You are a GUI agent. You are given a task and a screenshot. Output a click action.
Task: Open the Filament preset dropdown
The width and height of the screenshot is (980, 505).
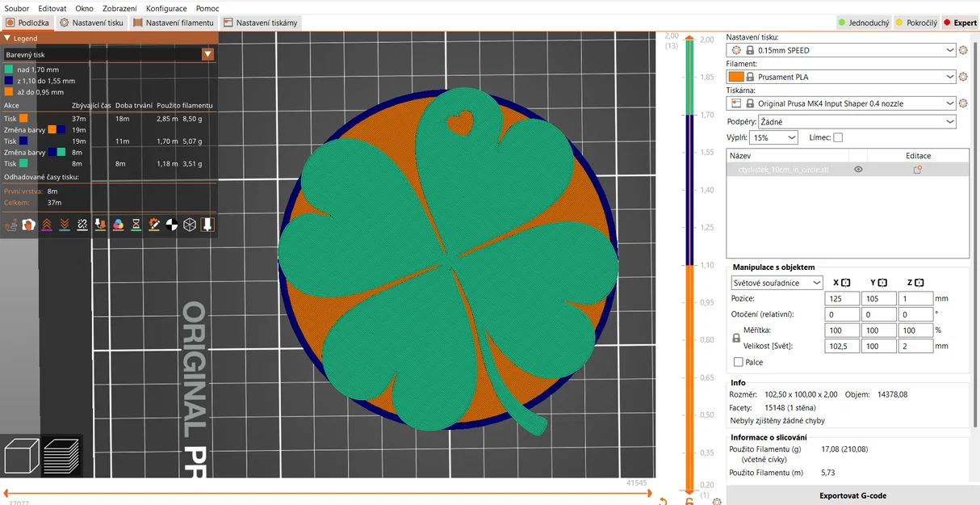coord(841,77)
